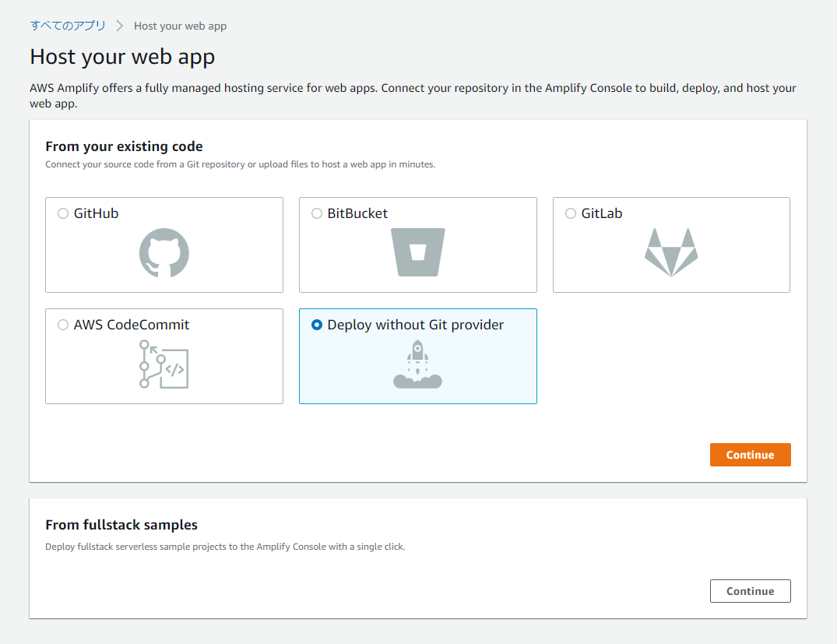Screen dimensions: 837x644
Task: Select the GitHub radio button
Action: 63,213
